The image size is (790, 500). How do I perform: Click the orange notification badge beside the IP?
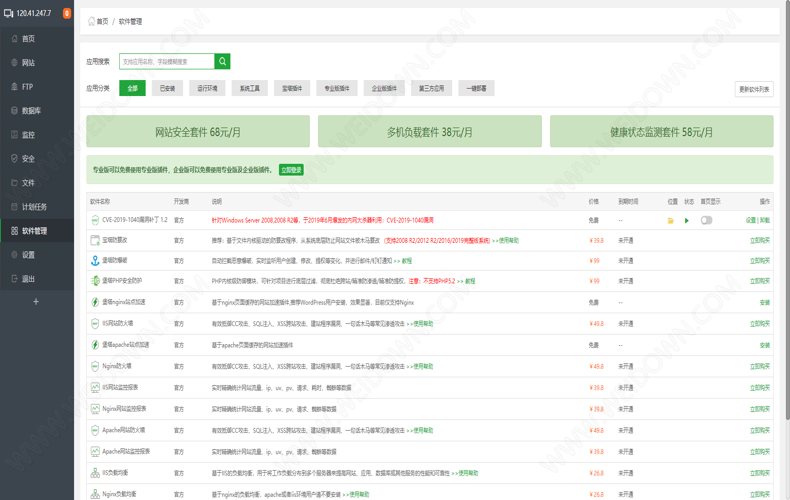67,13
